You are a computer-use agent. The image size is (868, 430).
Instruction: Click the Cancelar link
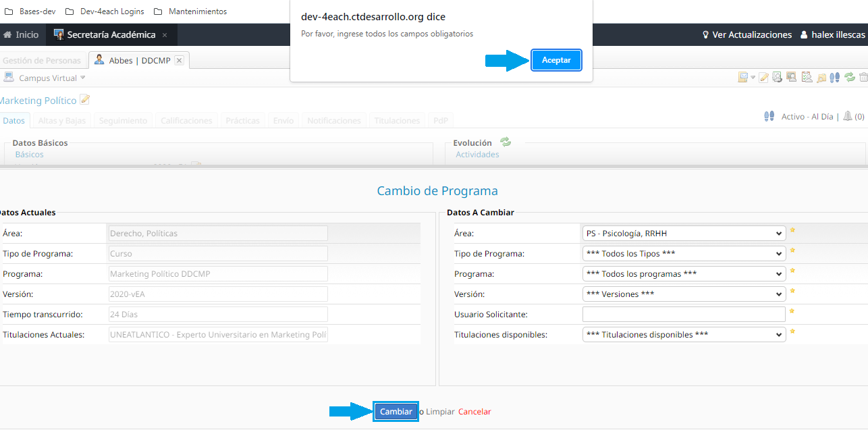point(474,412)
